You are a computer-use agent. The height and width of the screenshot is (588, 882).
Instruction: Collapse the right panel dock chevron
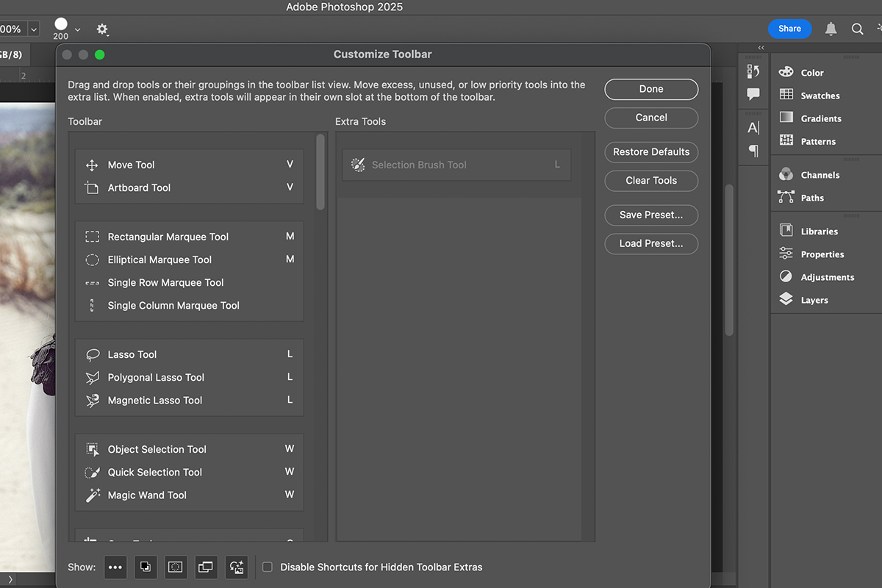760,48
